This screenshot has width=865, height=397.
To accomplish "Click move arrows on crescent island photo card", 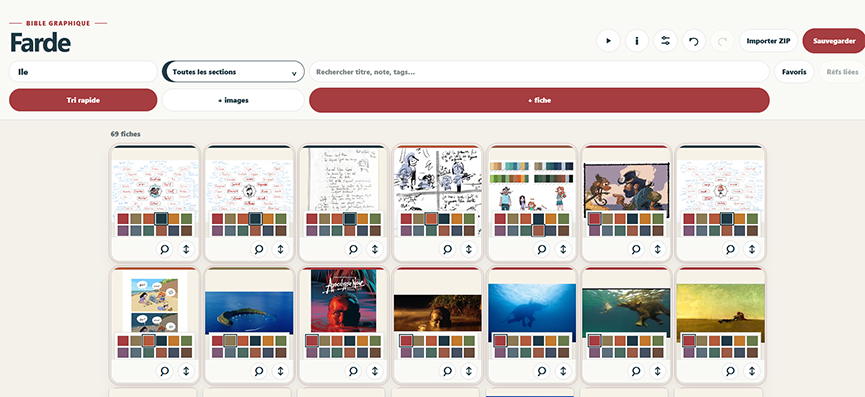I will click(x=280, y=371).
